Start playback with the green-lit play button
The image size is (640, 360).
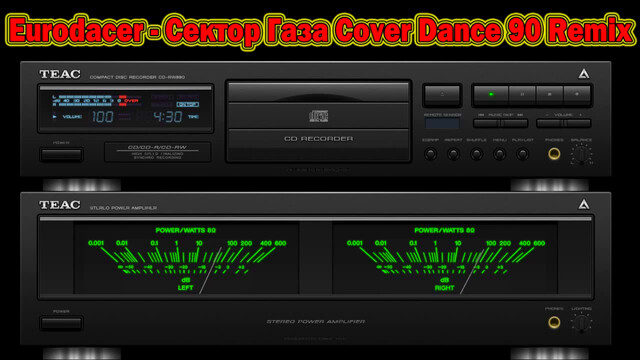click(491, 94)
